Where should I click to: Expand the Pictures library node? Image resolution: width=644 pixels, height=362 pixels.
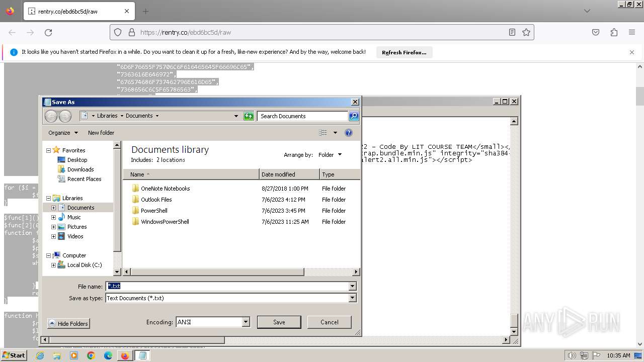tap(54, 227)
